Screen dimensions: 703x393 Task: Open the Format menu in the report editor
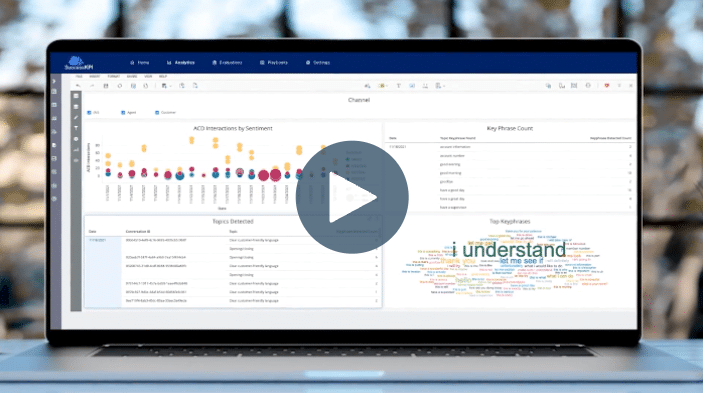click(x=113, y=77)
